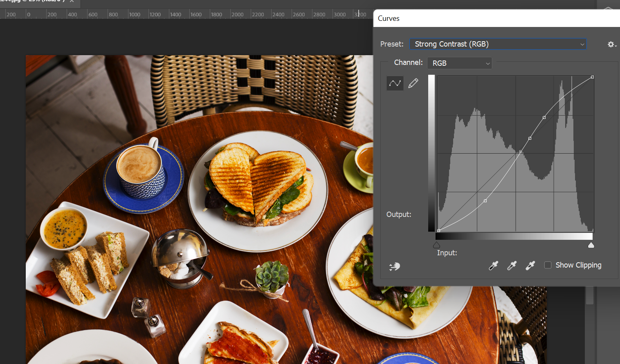
Task: Close the document tab
Action: tap(72, 1)
